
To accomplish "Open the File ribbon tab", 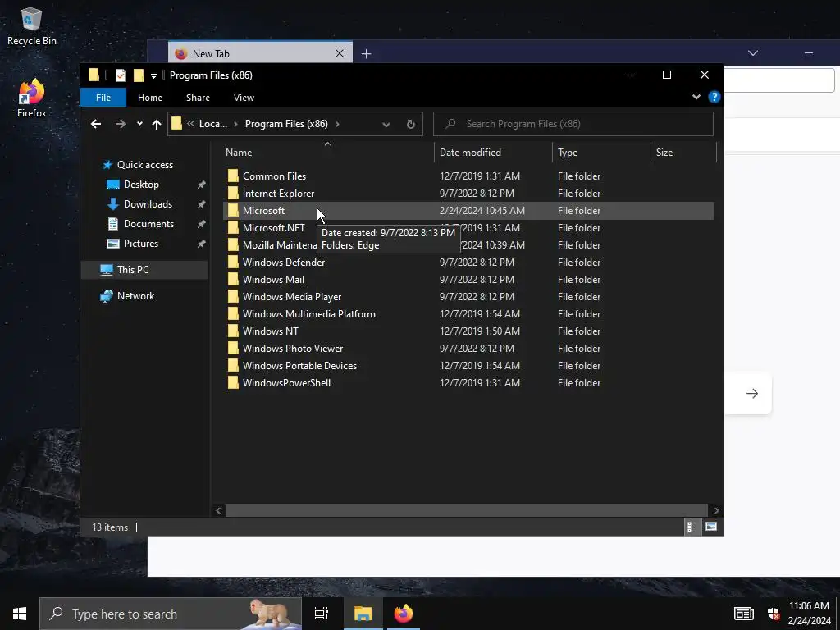I will click(x=103, y=98).
